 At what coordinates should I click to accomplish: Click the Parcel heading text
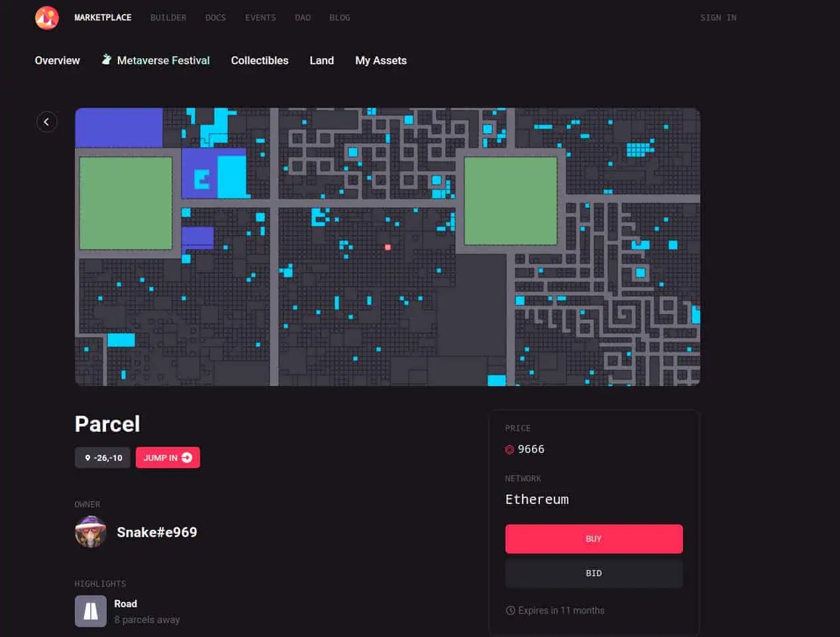[107, 424]
